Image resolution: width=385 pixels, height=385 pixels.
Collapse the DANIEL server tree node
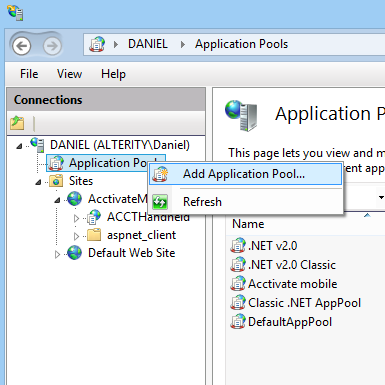click(20, 146)
